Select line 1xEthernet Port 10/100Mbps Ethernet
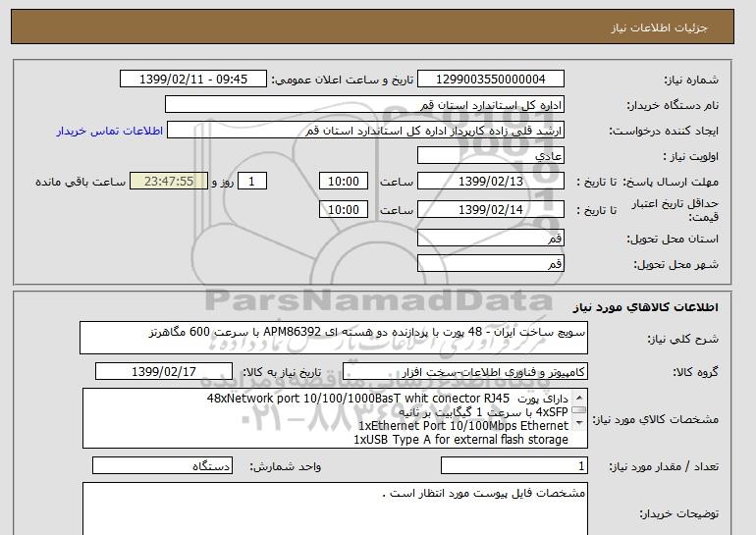Screen dimensions: 756x535 pyautogui.click(x=462, y=426)
